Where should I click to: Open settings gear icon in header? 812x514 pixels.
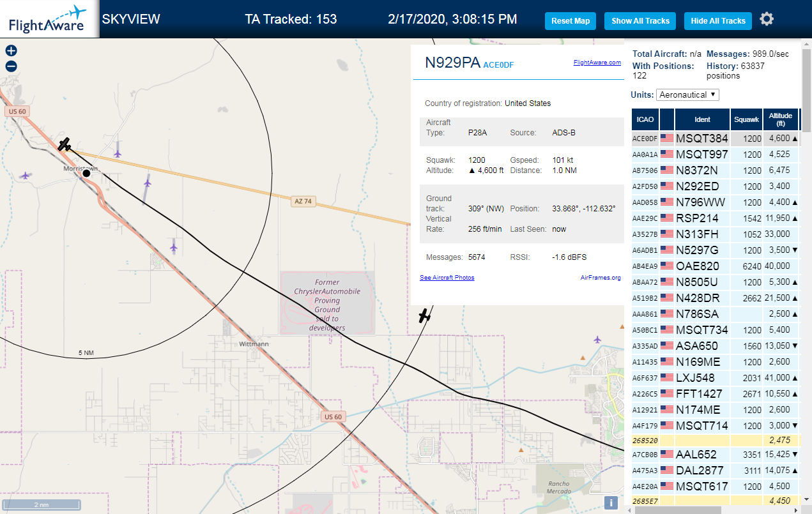coord(767,19)
